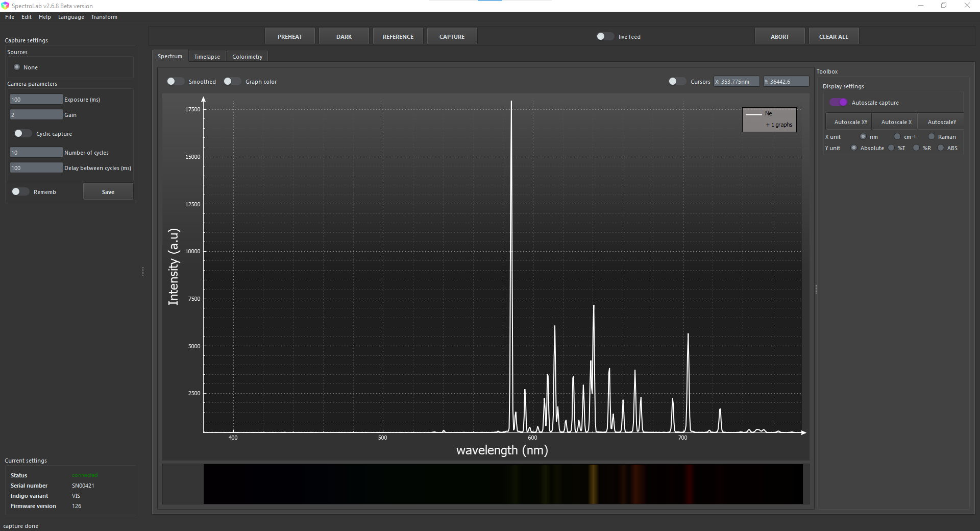This screenshot has height=531, width=980.
Task: Click the cursor Y value field
Action: pyautogui.click(x=786, y=81)
